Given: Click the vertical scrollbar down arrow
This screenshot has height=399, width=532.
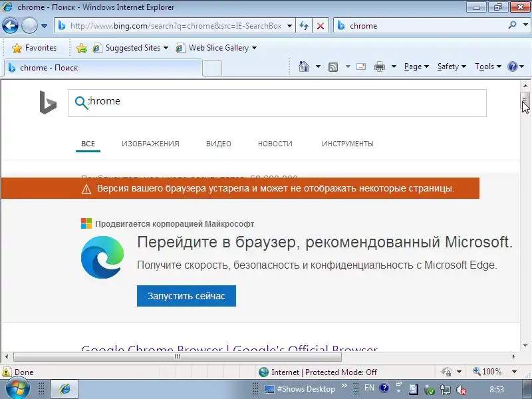Looking at the screenshot, I should [x=525, y=346].
